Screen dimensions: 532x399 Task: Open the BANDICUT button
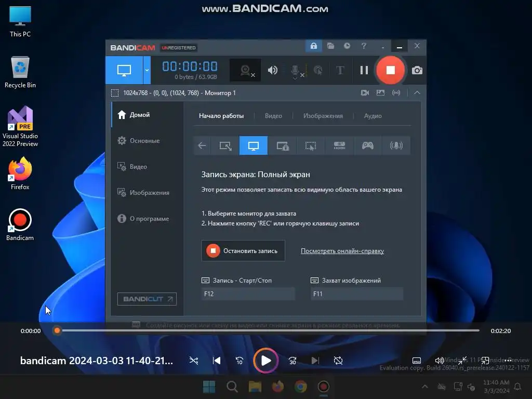coord(147,299)
